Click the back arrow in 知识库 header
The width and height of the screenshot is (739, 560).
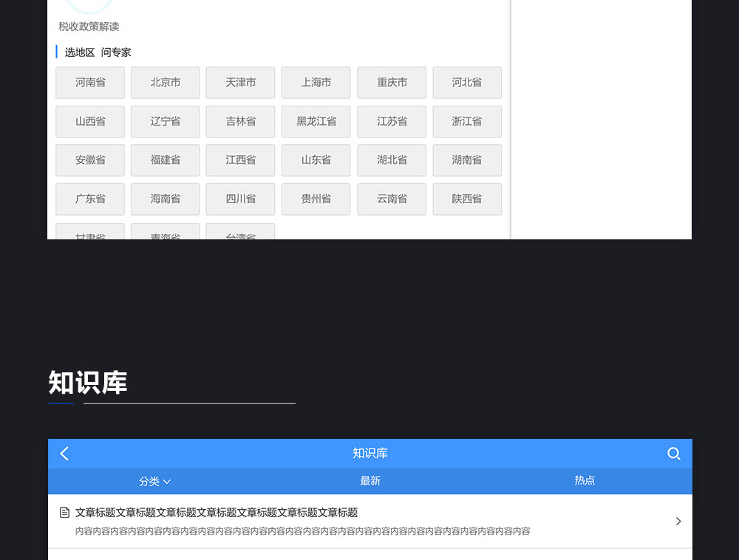tap(64, 454)
